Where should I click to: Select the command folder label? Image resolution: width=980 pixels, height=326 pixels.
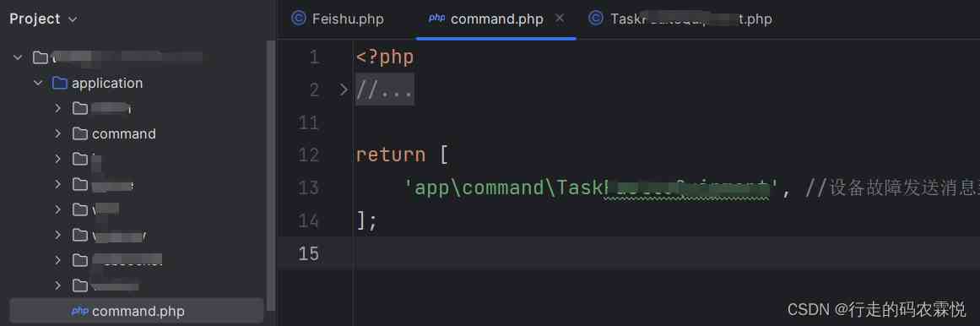(x=124, y=134)
